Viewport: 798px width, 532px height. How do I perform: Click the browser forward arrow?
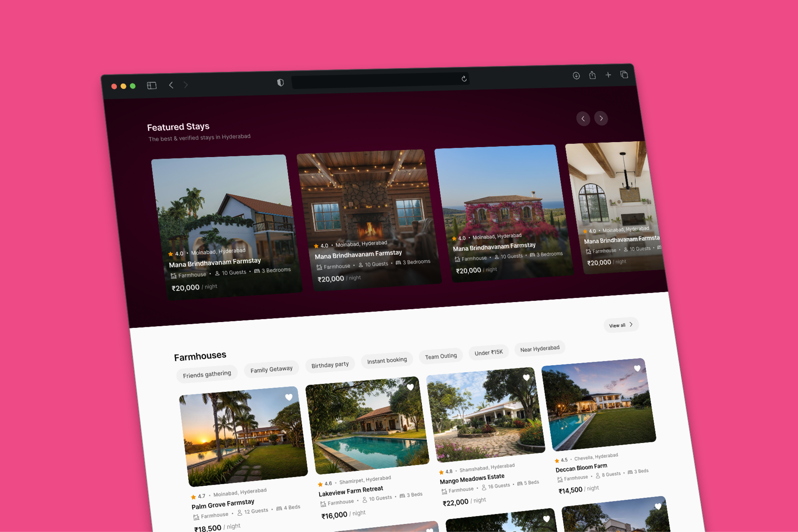pyautogui.click(x=186, y=84)
